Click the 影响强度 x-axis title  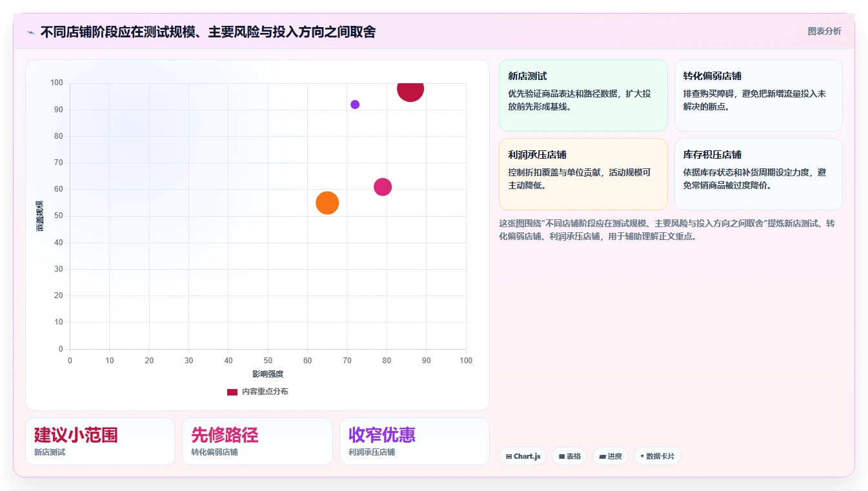coord(268,374)
